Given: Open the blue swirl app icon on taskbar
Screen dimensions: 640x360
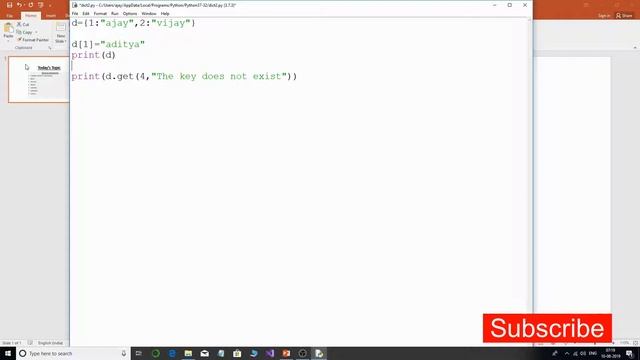Looking at the screenshot, I should pyautogui.click(x=253, y=353).
